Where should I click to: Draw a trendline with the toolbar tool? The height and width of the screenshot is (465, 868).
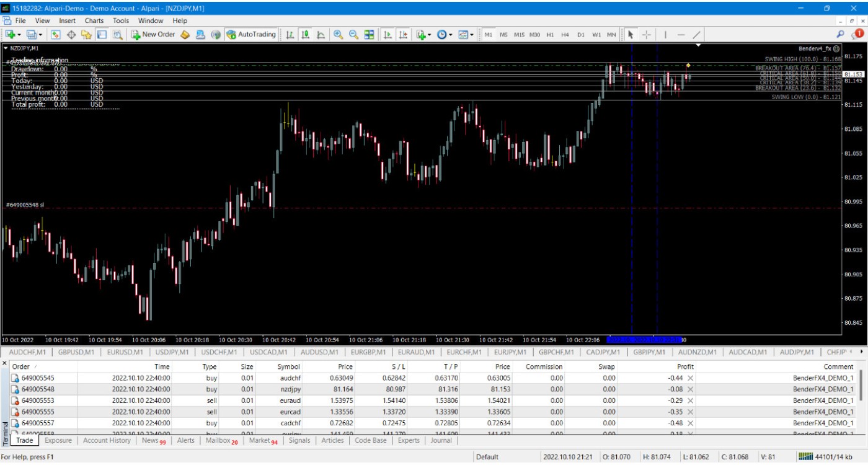pyautogui.click(x=697, y=35)
